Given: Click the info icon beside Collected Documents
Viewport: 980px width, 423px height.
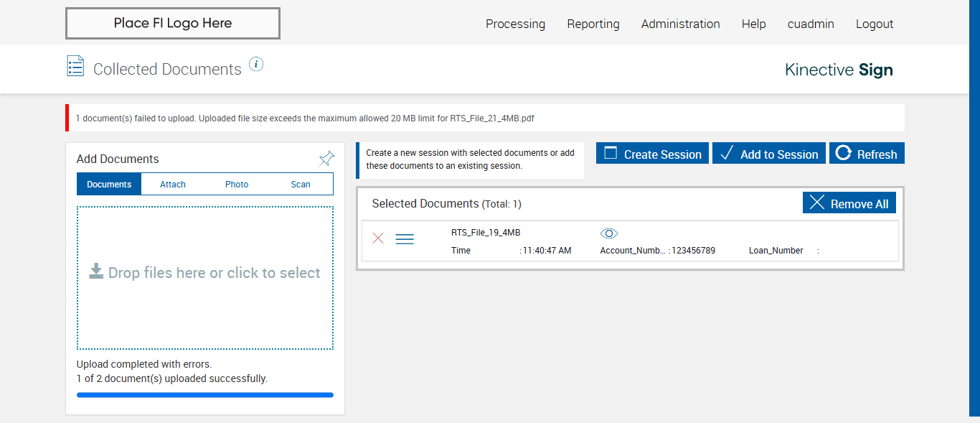Looking at the screenshot, I should point(256,65).
